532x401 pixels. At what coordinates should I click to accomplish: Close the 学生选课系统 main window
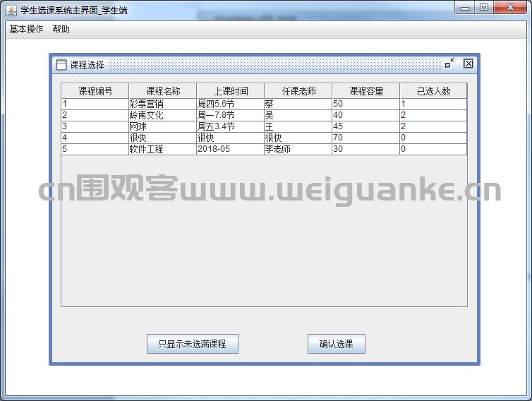pos(510,7)
